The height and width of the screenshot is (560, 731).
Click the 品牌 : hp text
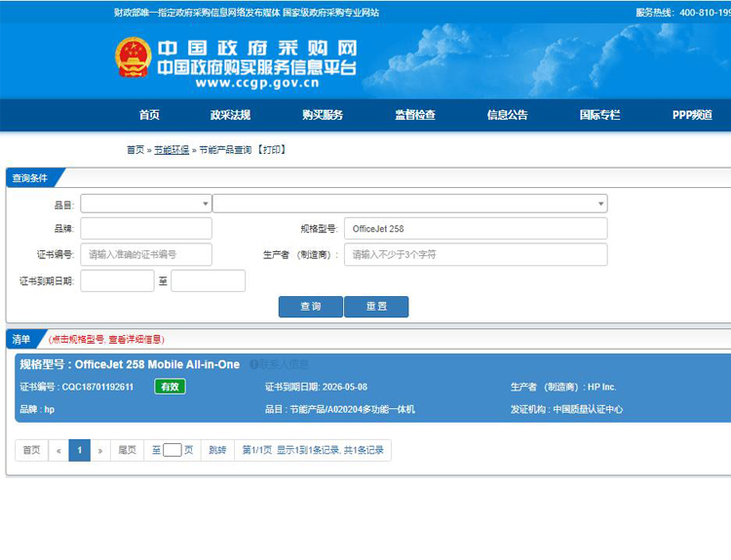tap(37, 409)
